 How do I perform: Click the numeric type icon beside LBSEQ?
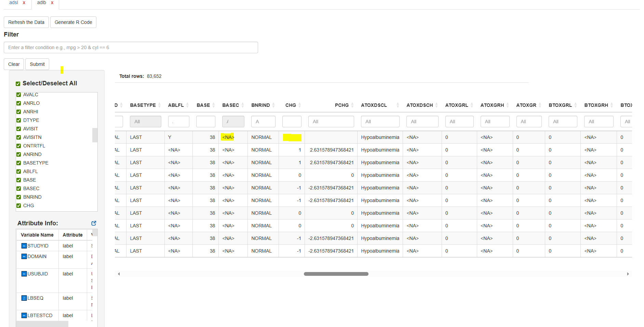[24, 298]
